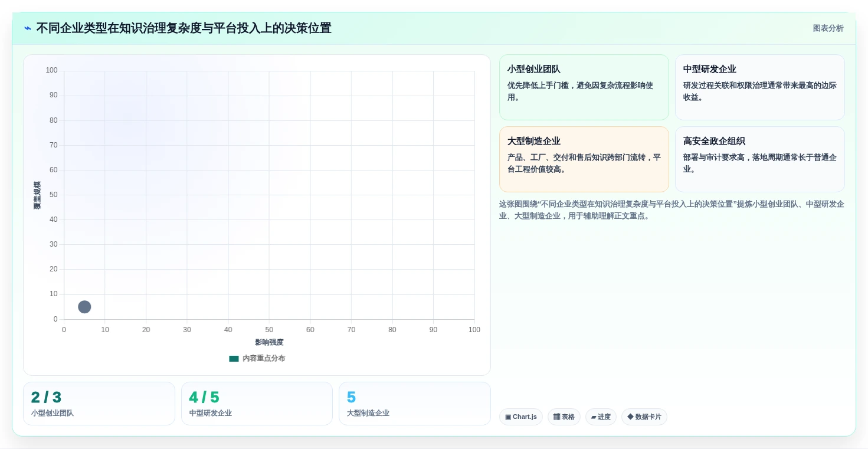Click the 中型研发企业 label under 4 / 5
This screenshot has height=449, width=868.
point(211,414)
